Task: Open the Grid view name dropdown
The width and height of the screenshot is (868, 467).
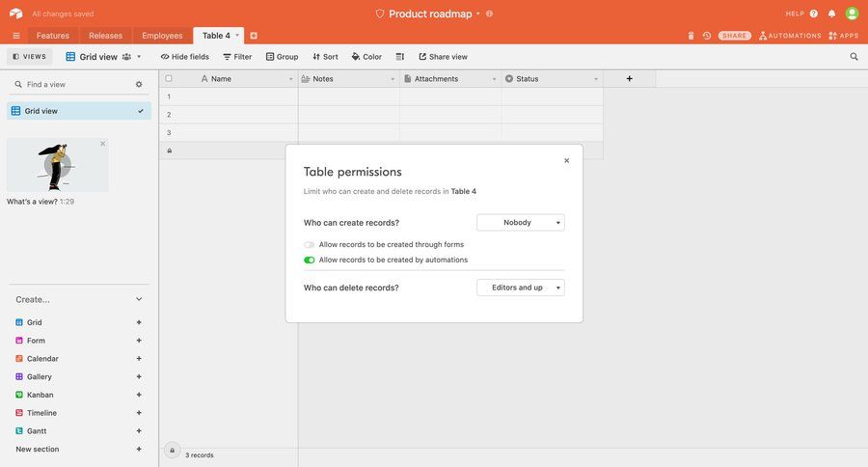Action: tap(139, 57)
